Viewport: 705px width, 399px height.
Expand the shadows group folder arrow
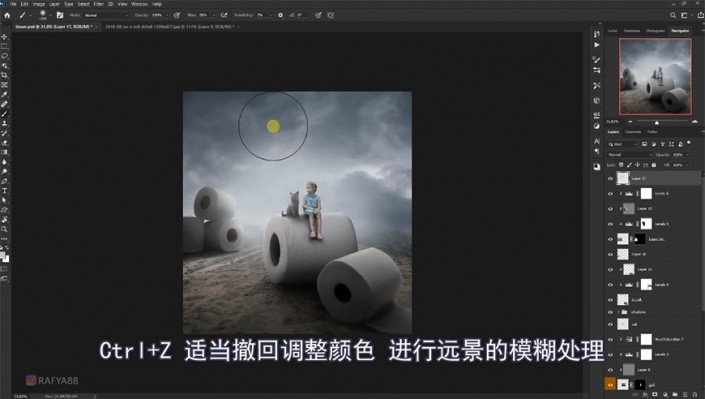618,312
